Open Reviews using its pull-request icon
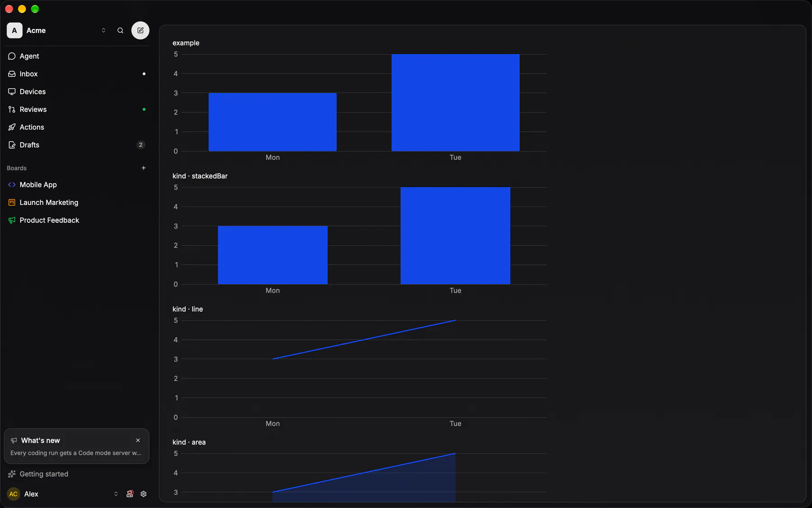Viewport: 812px width, 508px height. 12,110
